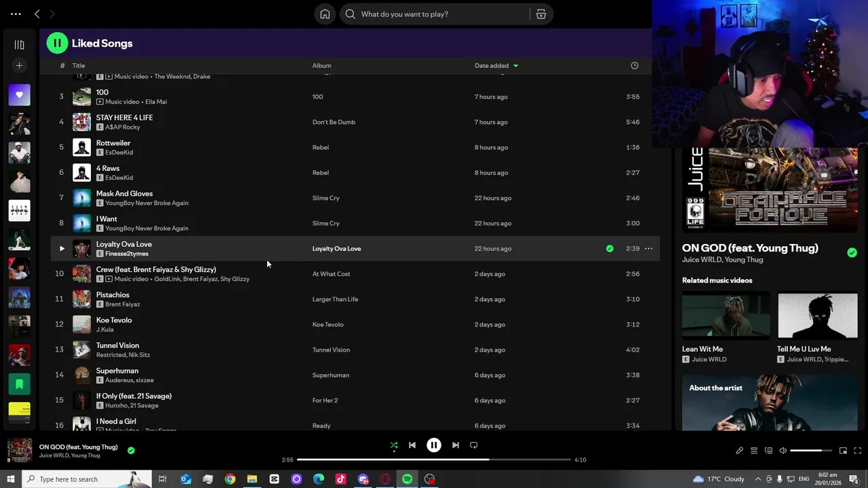Open Don't Be Dumb album link

tap(334, 122)
